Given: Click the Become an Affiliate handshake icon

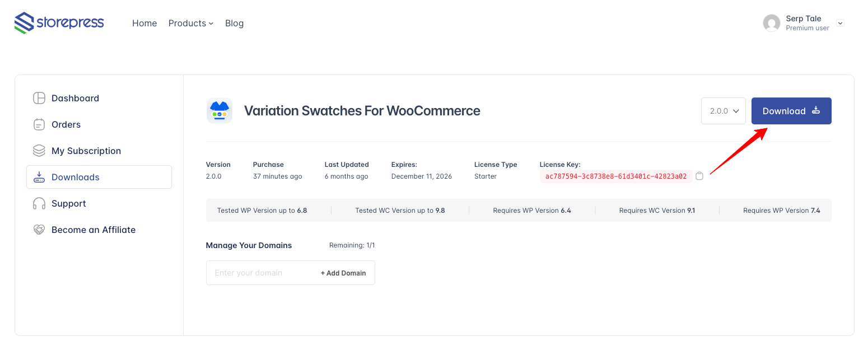Looking at the screenshot, I should pos(39,230).
